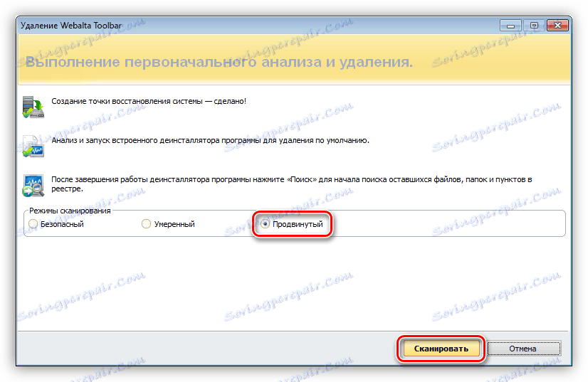Click the built-in uninstaller analysis icon
588x382 pixels.
coord(33,146)
